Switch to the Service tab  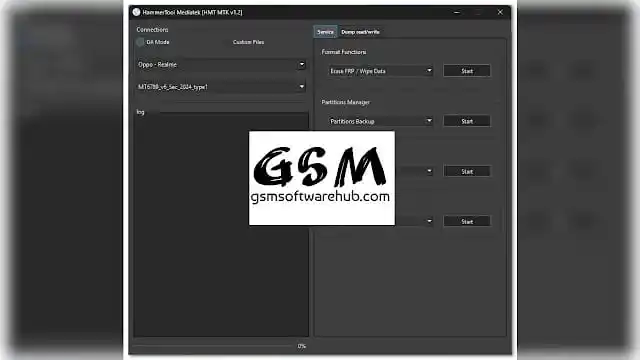(325, 32)
